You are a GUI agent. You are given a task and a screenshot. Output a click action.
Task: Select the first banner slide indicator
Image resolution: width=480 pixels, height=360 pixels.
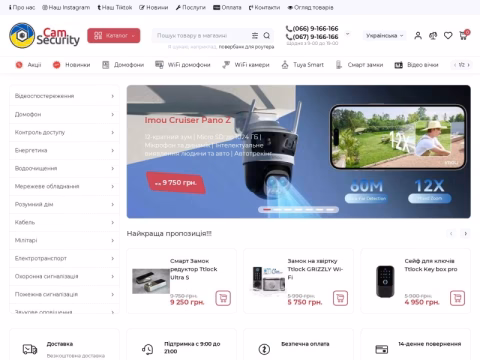(267, 210)
